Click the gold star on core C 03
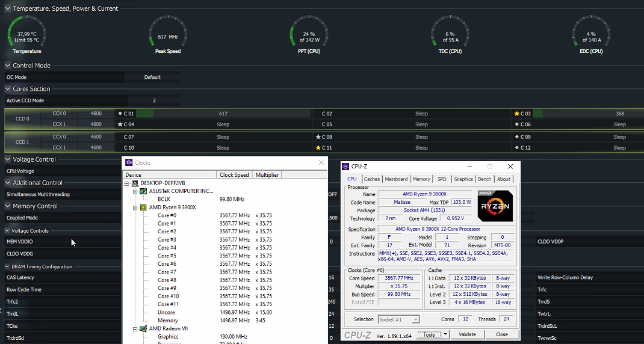Screen dimensions: 644x344 coord(516,113)
